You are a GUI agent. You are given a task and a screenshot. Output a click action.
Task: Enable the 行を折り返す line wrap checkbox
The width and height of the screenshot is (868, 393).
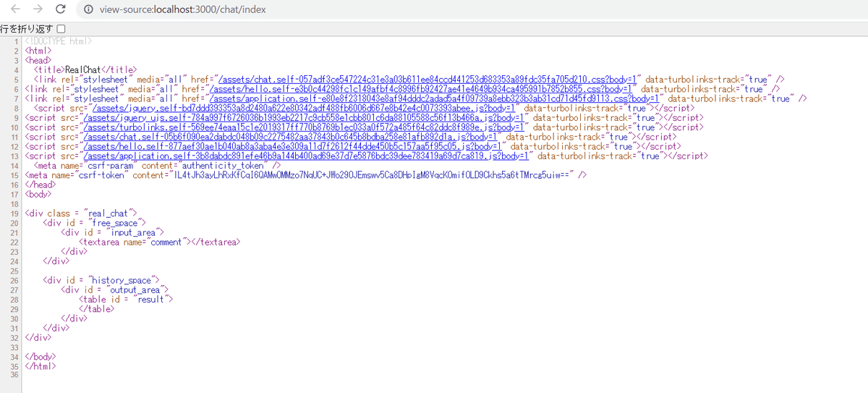(61, 28)
